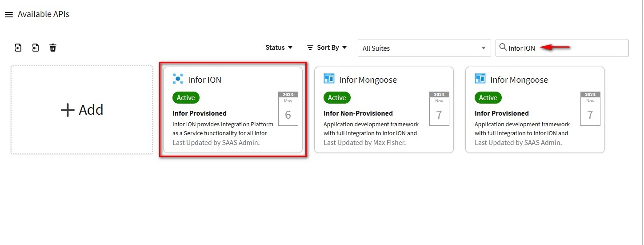Click Active badge on Infor Non-Provisioned Mongoose
The image size is (644, 245).
pyautogui.click(x=337, y=98)
